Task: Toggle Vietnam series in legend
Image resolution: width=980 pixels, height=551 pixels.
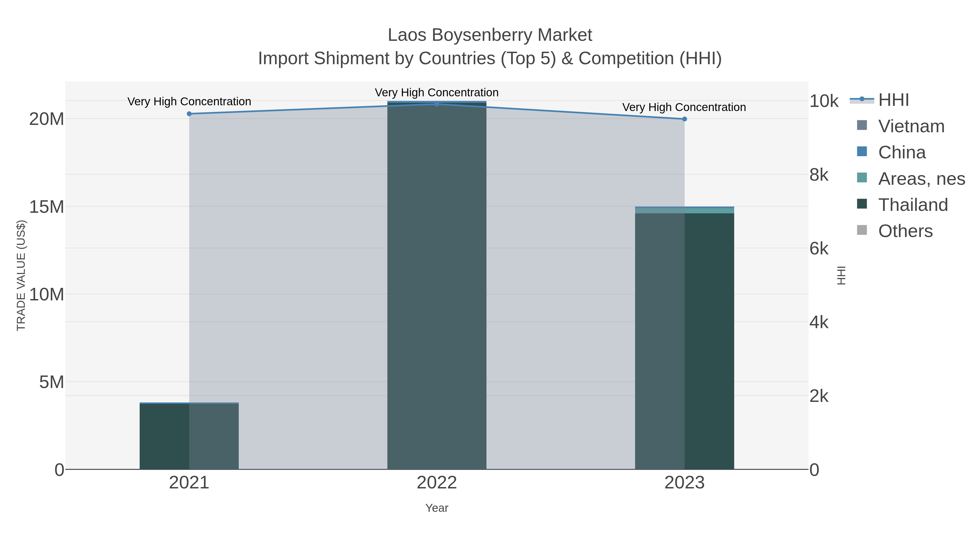Action: pyautogui.click(x=901, y=126)
